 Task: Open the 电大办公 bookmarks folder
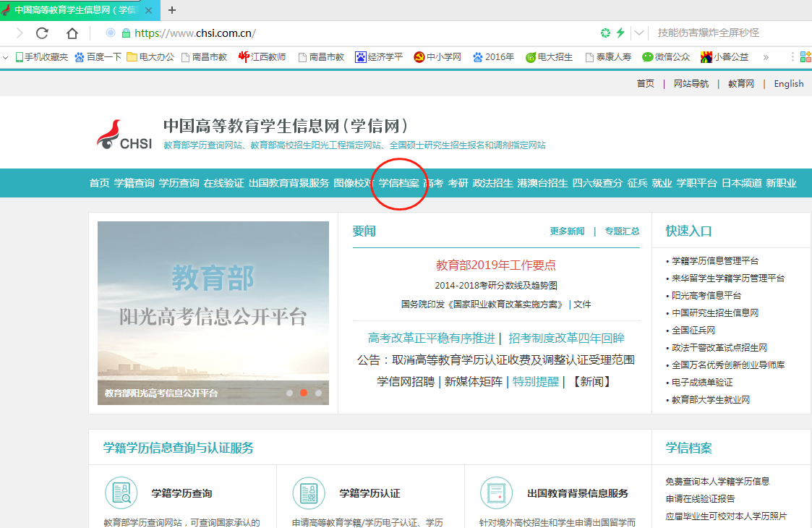(x=150, y=57)
